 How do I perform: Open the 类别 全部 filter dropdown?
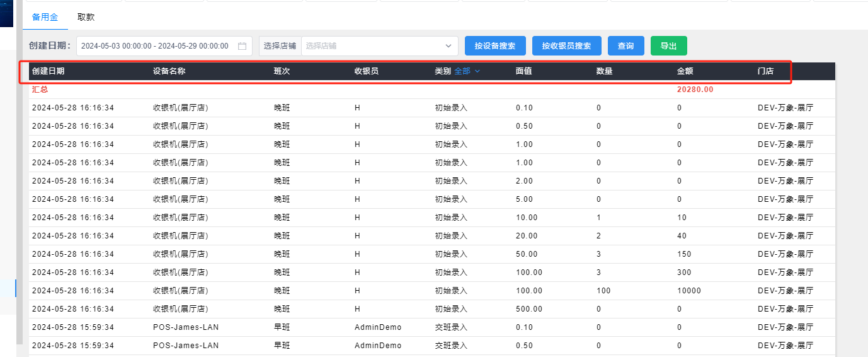point(467,71)
